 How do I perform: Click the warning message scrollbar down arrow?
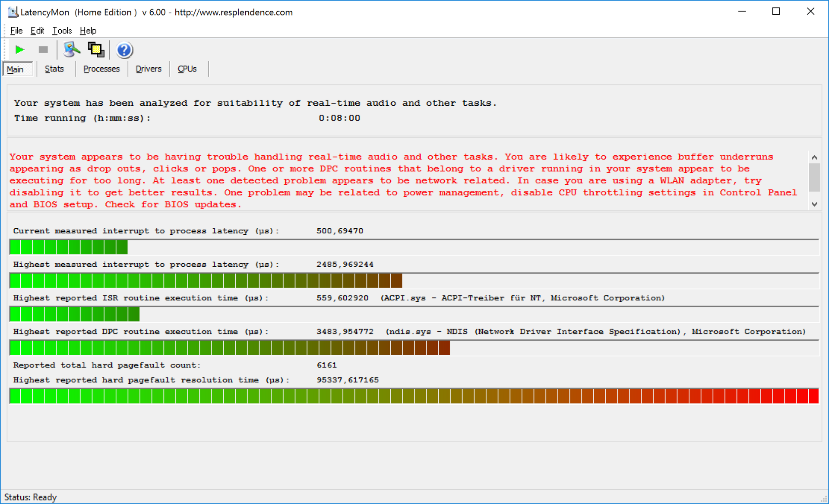click(814, 204)
